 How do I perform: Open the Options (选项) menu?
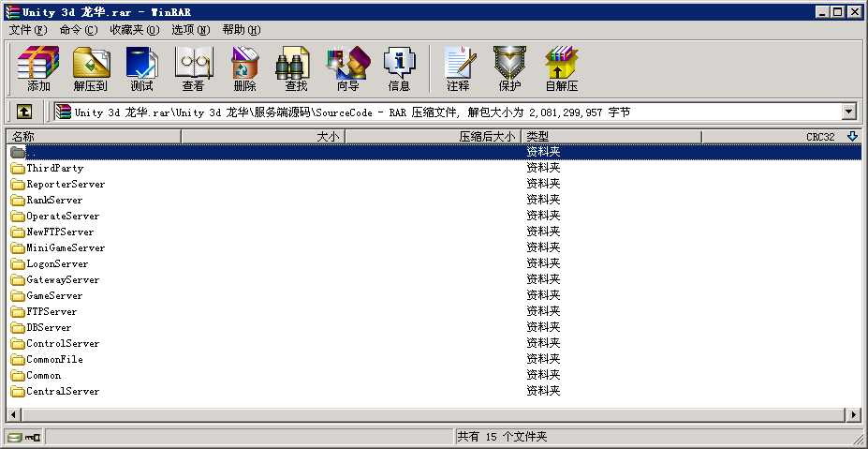pyautogui.click(x=191, y=30)
